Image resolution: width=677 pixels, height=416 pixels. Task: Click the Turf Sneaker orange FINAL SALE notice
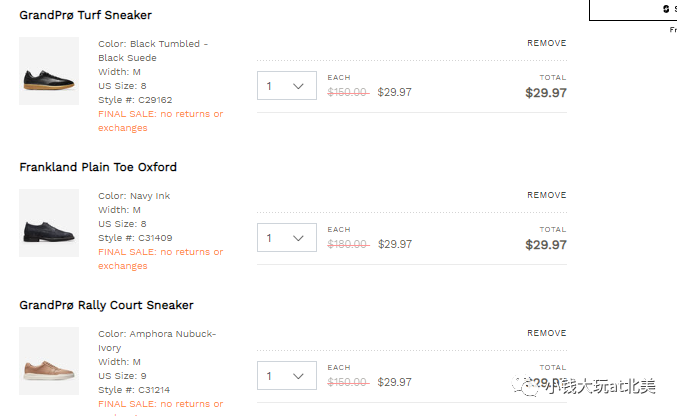(x=160, y=121)
